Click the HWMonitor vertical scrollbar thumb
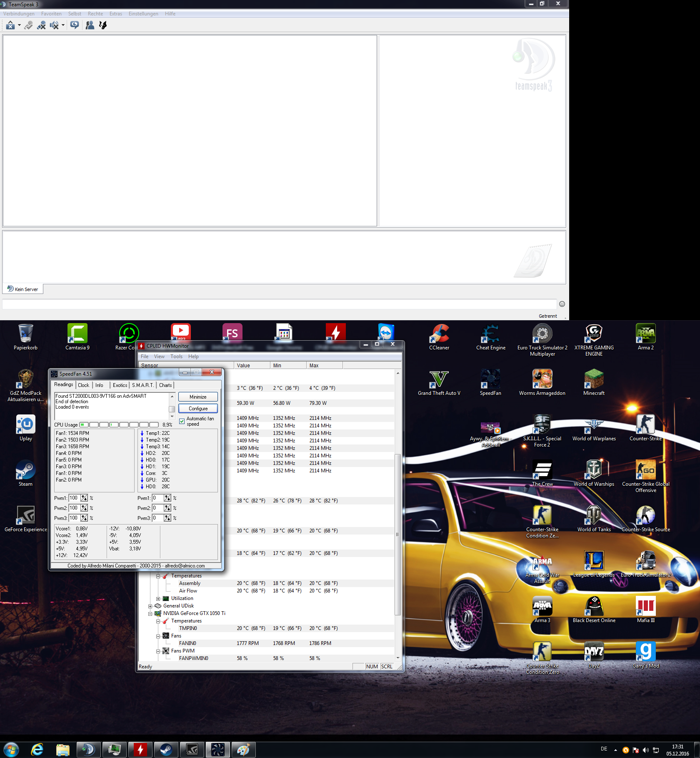 coord(397,535)
